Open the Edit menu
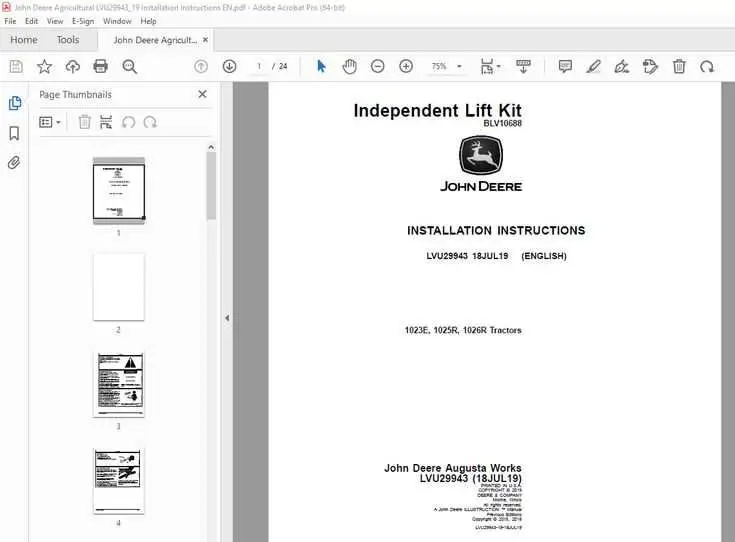The image size is (735, 542). click(x=31, y=21)
